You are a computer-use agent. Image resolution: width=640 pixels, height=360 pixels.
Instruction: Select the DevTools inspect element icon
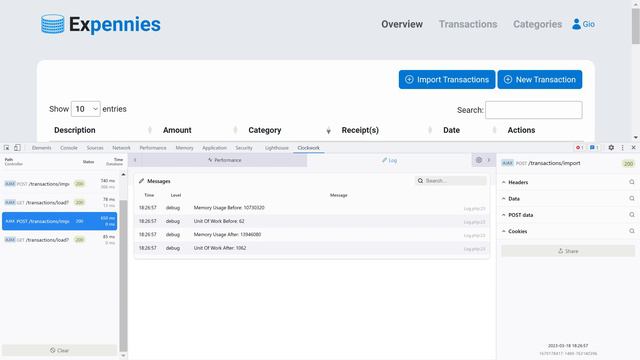(x=7, y=148)
